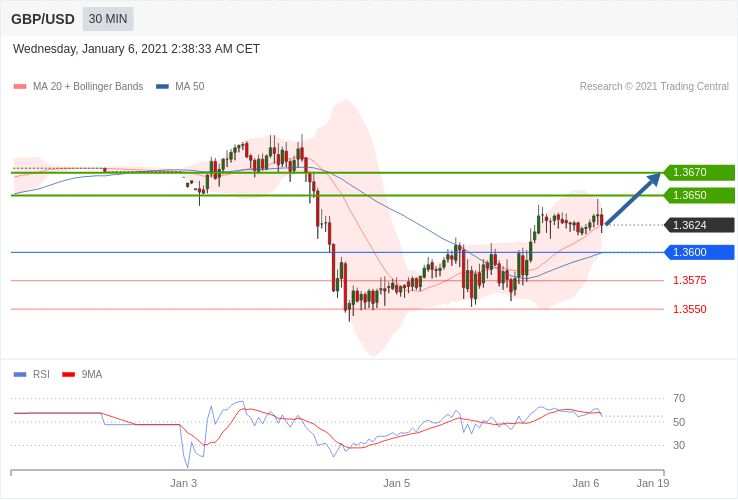Click the blue MA 50 legend swatch
This screenshot has width=738, height=500.
point(162,87)
